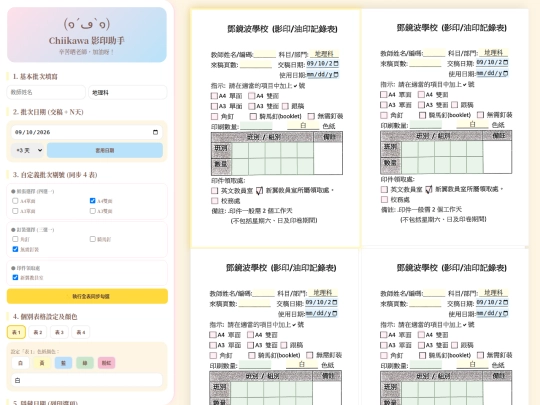Tick 無需釘裝 box in top-left form
Screen dimensions: 540x405
coord(311,116)
